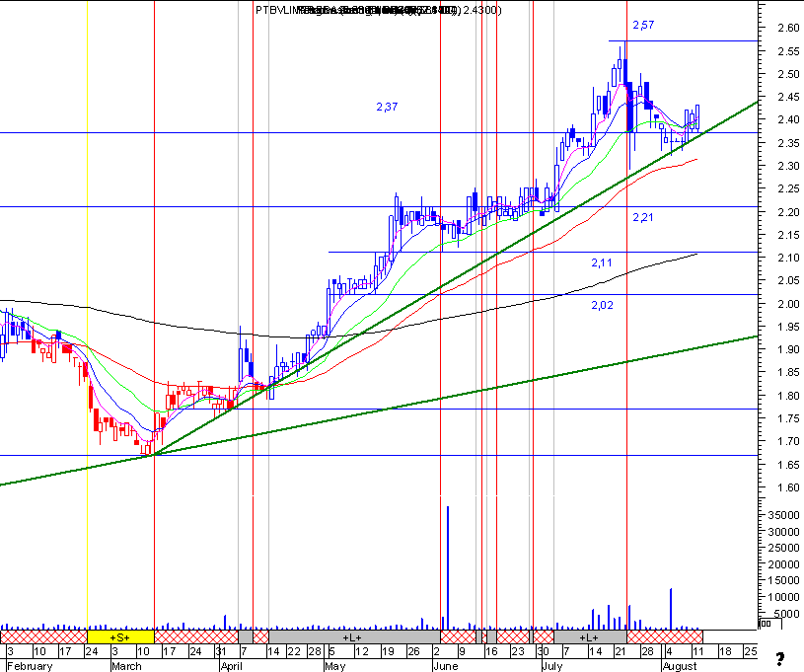Click the 1.80 price axis value

(788, 396)
